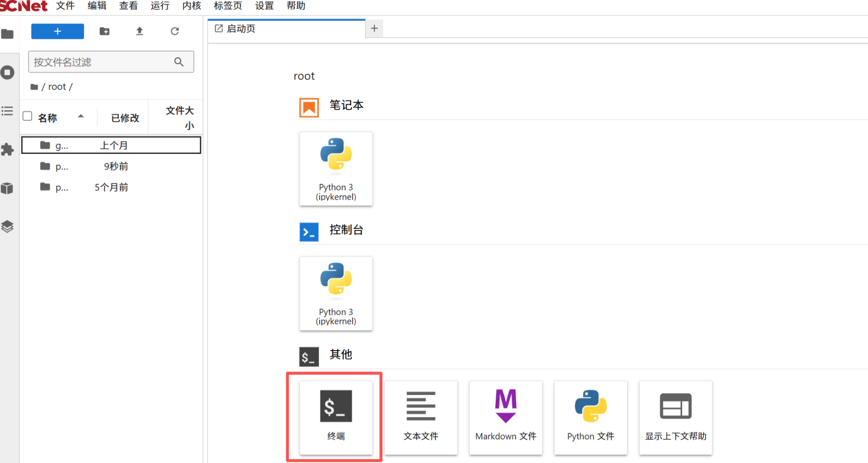The height and width of the screenshot is (463, 868).
Task: Add a new tab next to 启动页
Action: 374,29
